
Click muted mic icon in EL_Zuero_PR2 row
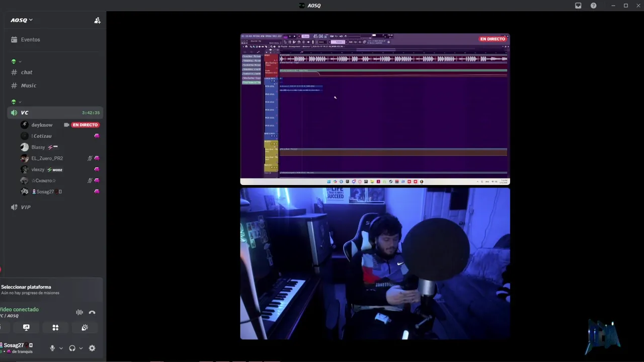coord(90,158)
